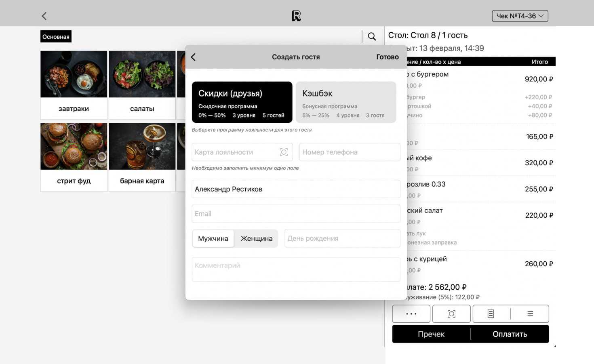The image size is (594, 364).
Task: Switch to receipt document view icon
Action: pos(491,314)
